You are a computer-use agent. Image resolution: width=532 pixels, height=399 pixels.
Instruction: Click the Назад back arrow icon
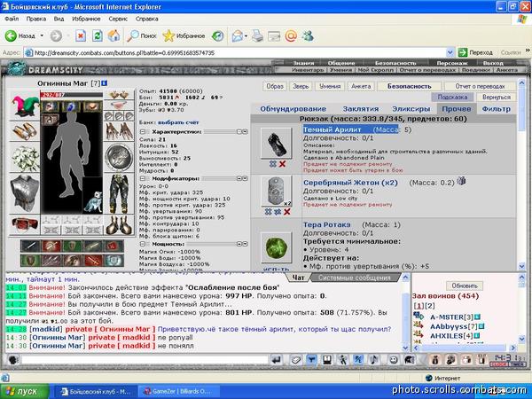pyautogui.click(x=11, y=35)
